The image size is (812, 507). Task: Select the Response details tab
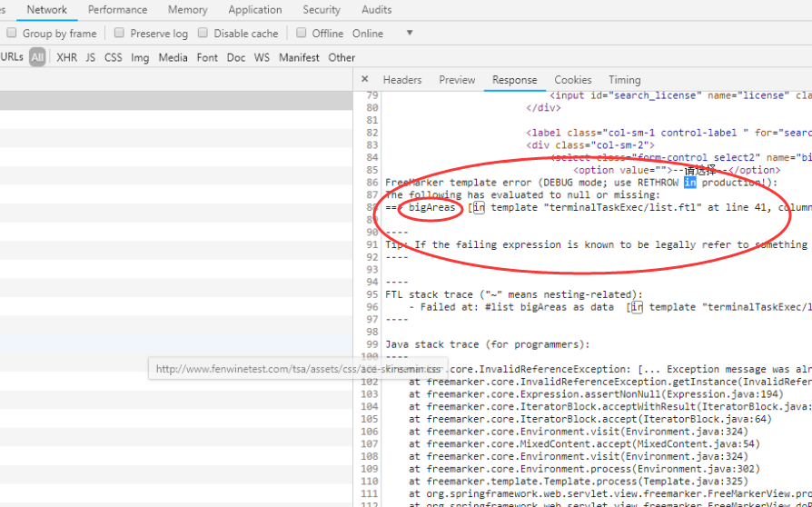coord(515,80)
